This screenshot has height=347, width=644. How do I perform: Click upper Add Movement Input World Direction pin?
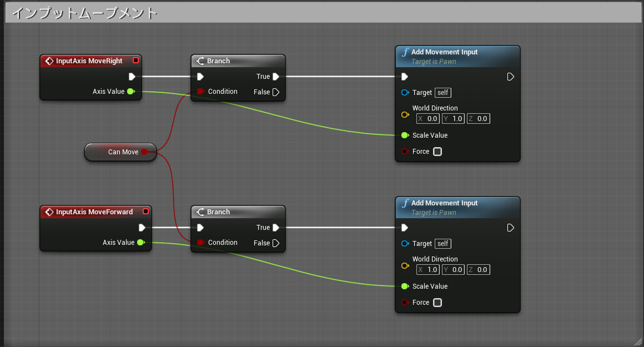click(x=405, y=114)
